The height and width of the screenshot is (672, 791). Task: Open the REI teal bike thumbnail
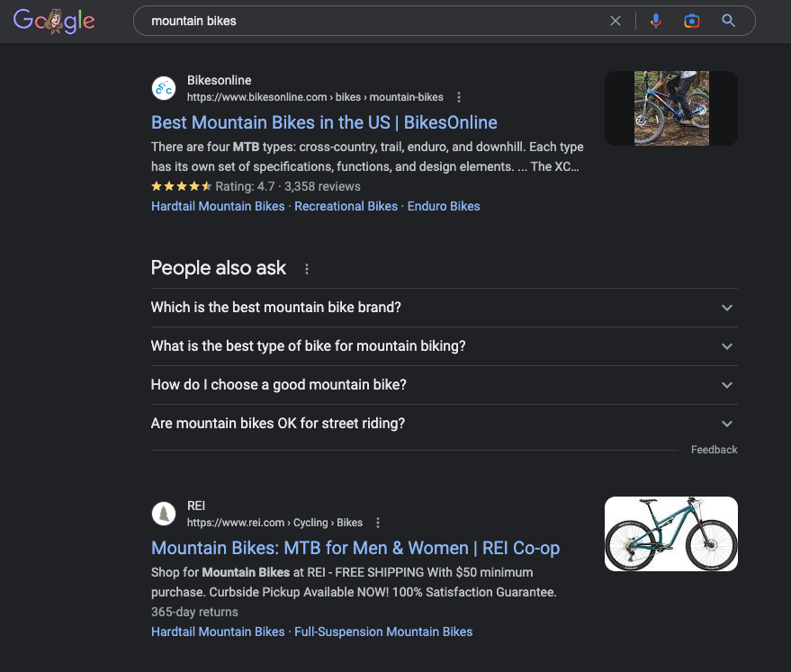[671, 533]
